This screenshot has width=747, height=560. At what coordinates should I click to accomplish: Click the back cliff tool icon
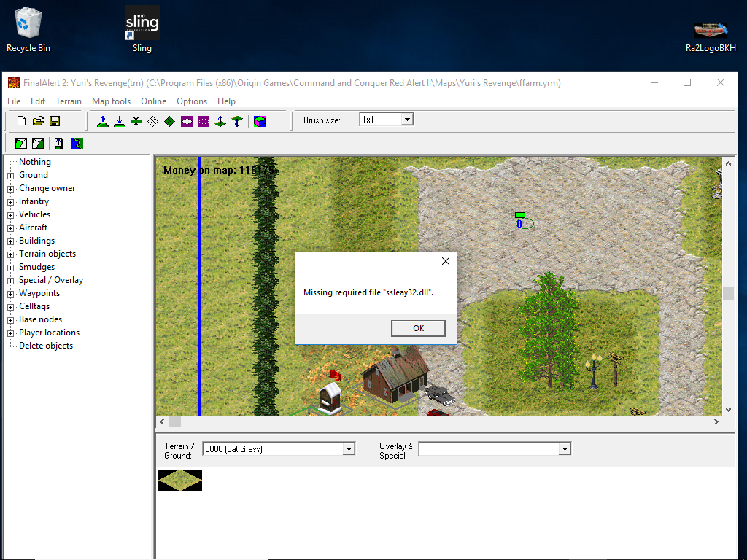click(38, 144)
